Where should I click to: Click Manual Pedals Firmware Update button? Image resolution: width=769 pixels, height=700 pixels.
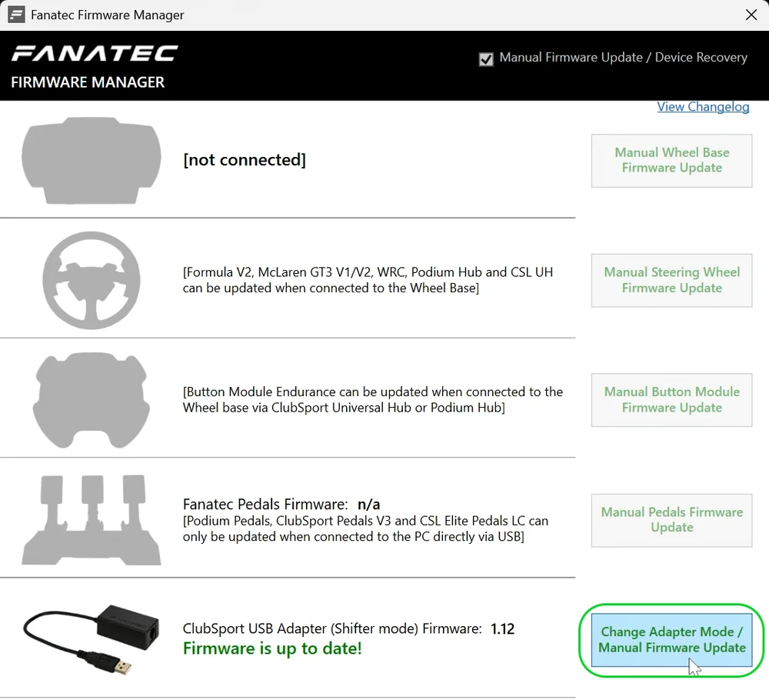[x=671, y=520]
